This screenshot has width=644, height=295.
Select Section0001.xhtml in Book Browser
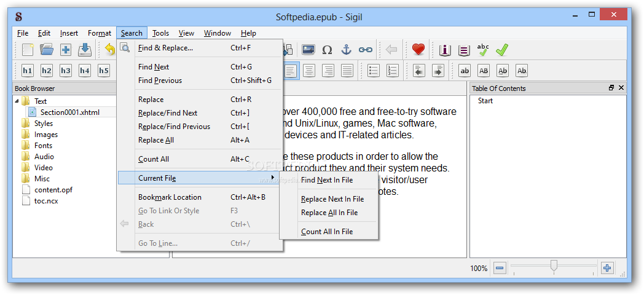(x=70, y=112)
